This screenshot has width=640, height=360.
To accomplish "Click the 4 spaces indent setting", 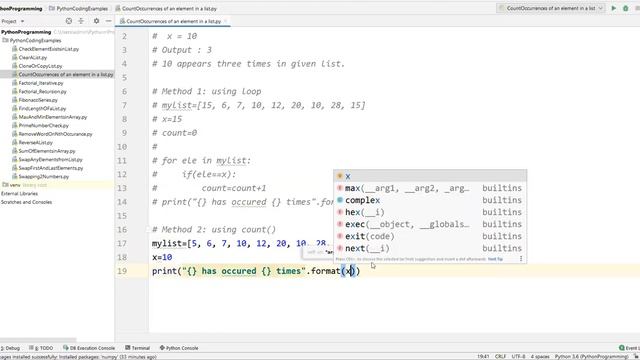I will (x=540, y=357).
